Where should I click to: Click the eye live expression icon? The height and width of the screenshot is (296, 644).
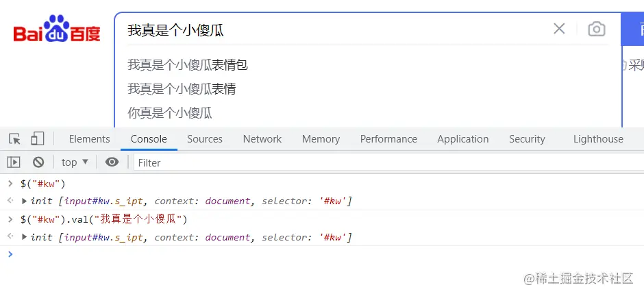click(x=112, y=162)
